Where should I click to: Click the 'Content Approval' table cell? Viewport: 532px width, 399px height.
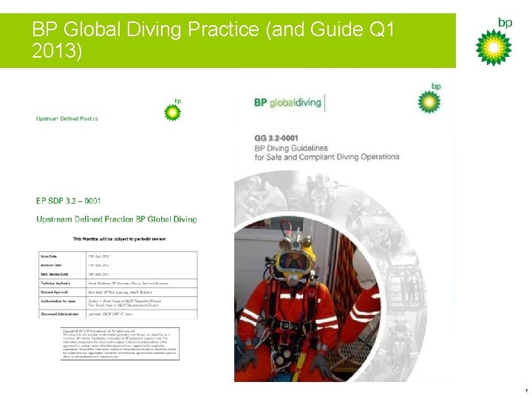tap(62, 292)
